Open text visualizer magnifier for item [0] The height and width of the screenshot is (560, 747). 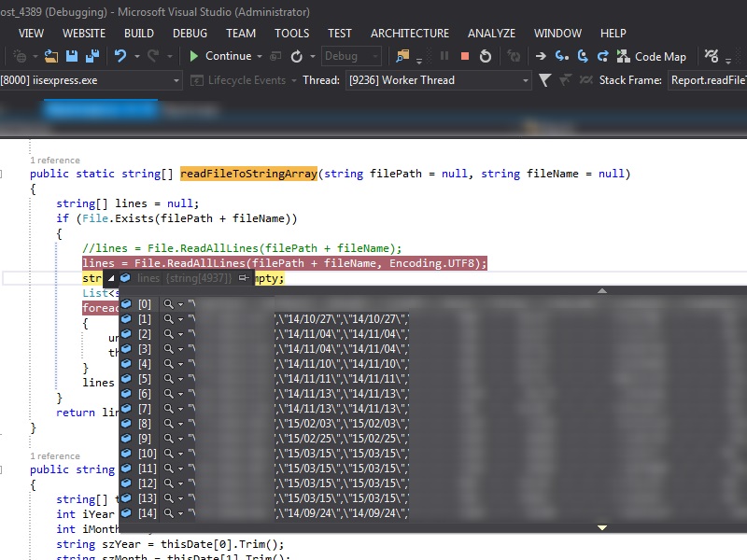click(168, 304)
